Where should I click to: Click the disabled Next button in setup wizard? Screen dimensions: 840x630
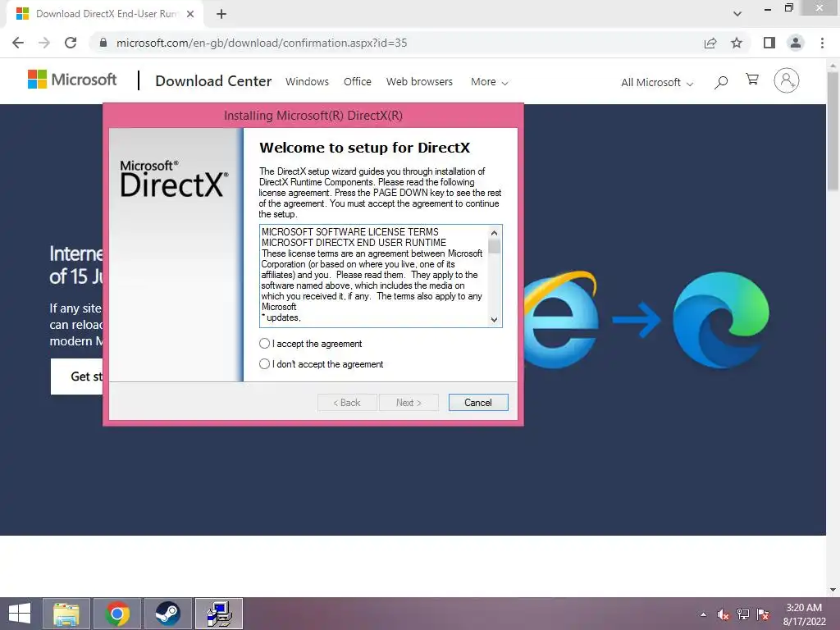(x=409, y=403)
